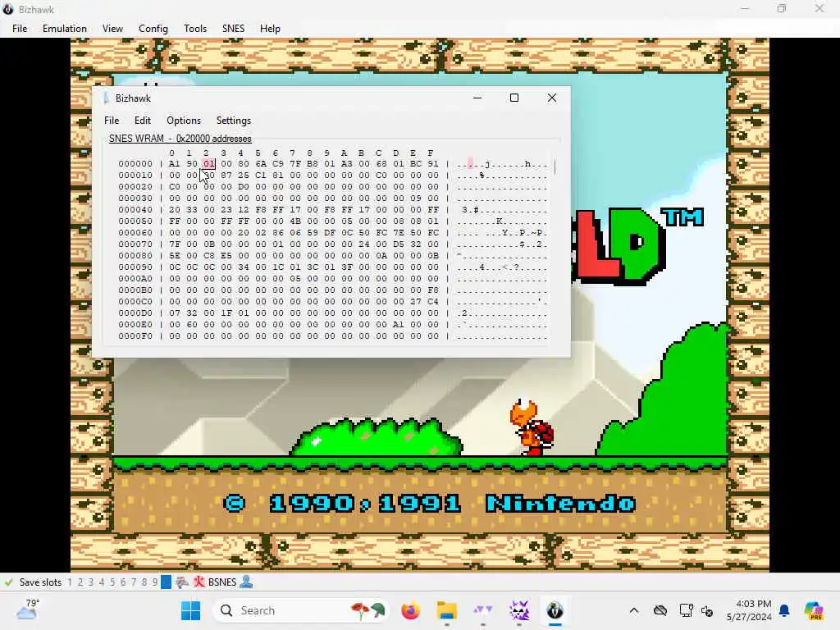This screenshot has width=840, height=630.
Task: Open the Emulation menu
Action: tap(64, 29)
